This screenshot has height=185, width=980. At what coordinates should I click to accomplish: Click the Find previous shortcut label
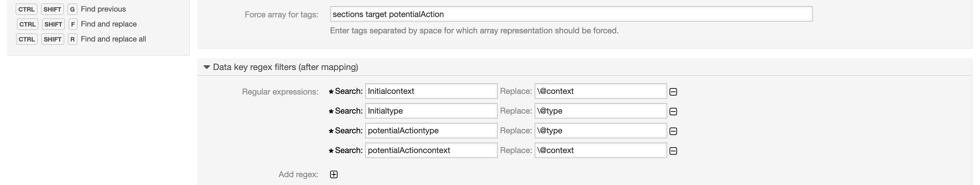103,9
